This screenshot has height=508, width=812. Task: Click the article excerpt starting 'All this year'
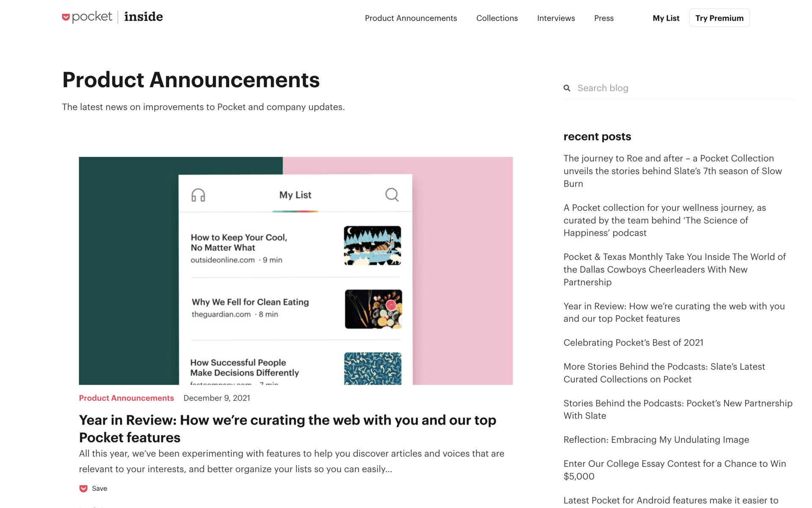[x=291, y=461]
